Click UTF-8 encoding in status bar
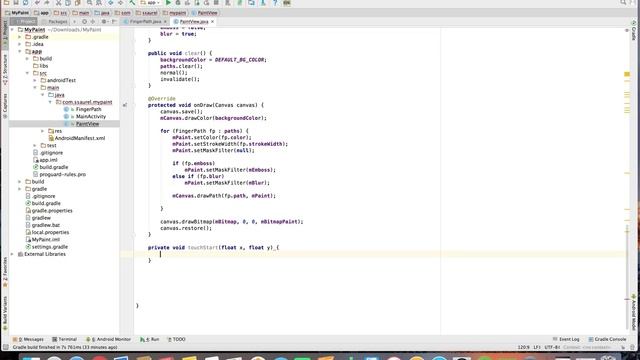 552,347
